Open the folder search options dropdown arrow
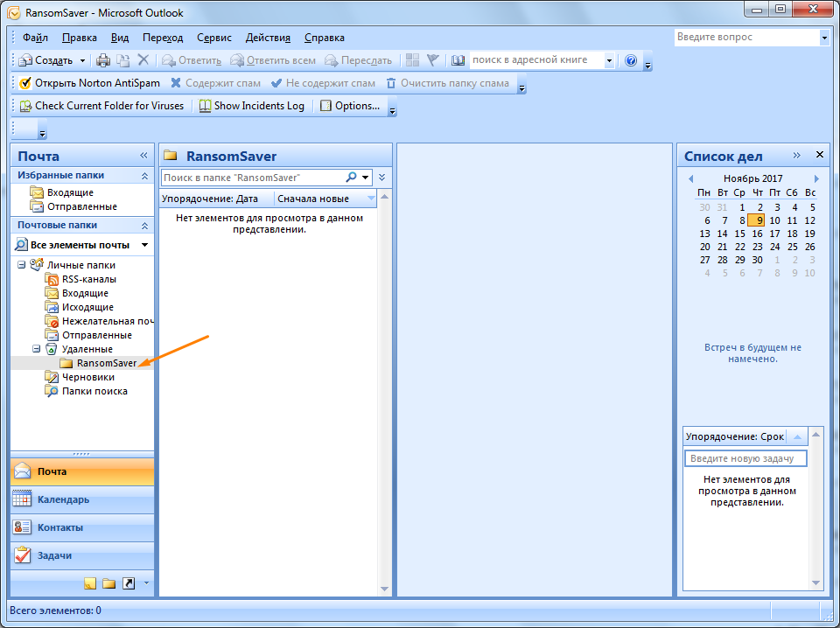 coord(366,178)
